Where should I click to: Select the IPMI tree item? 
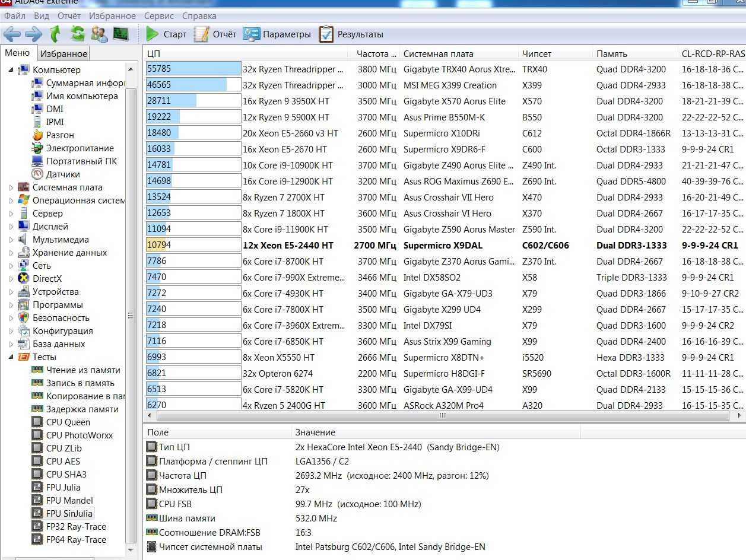click(x=55, y=122)
